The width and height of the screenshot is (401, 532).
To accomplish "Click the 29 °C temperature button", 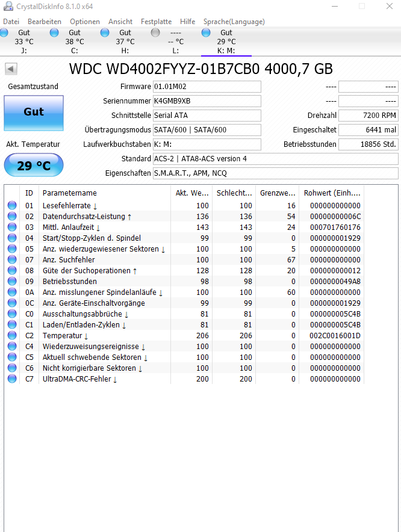I will click(34, 165).
